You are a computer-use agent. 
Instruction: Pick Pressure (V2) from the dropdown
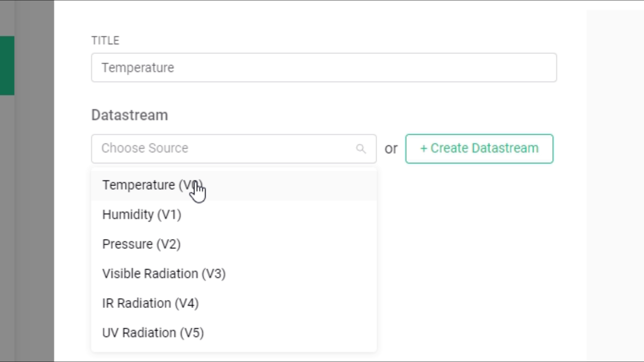tap(141, 244)
